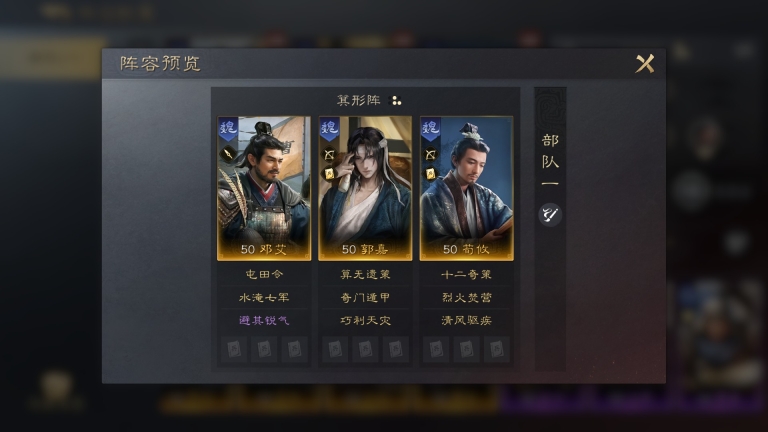
Task: Select the 屯田令 skill
Action: (264, 274)
